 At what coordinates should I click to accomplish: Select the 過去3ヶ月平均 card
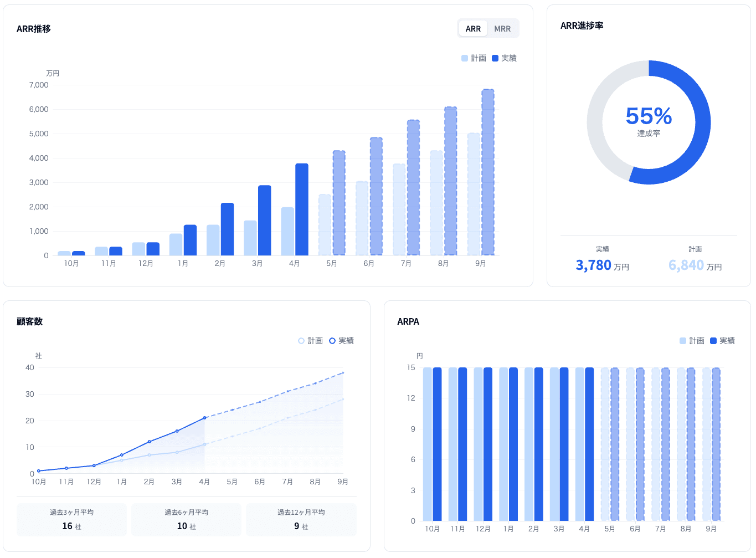pos(71,520)
